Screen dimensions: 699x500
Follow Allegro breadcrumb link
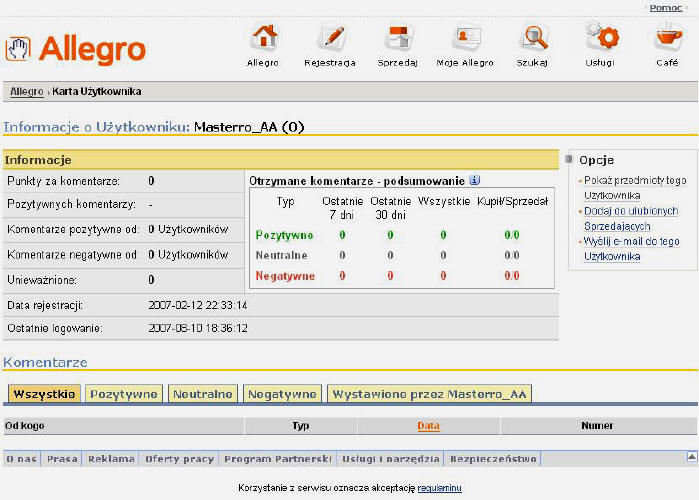[27, 91]
